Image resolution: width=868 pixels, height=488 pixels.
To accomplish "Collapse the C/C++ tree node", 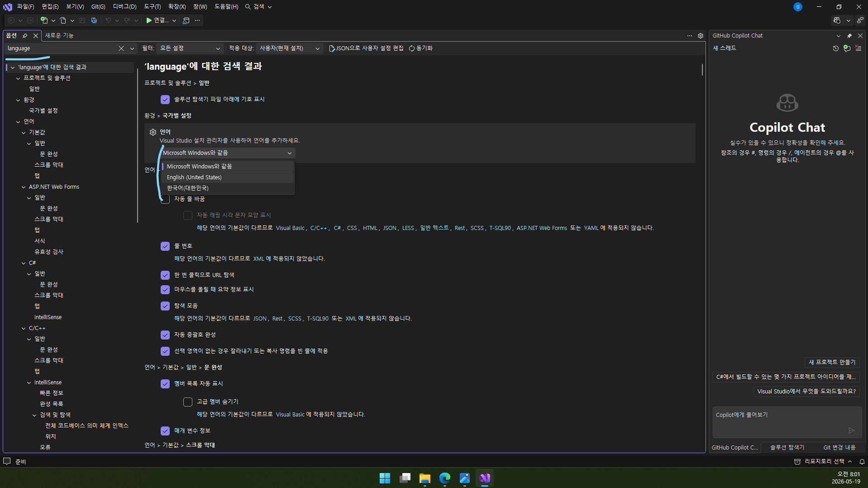I will [24, 328].
